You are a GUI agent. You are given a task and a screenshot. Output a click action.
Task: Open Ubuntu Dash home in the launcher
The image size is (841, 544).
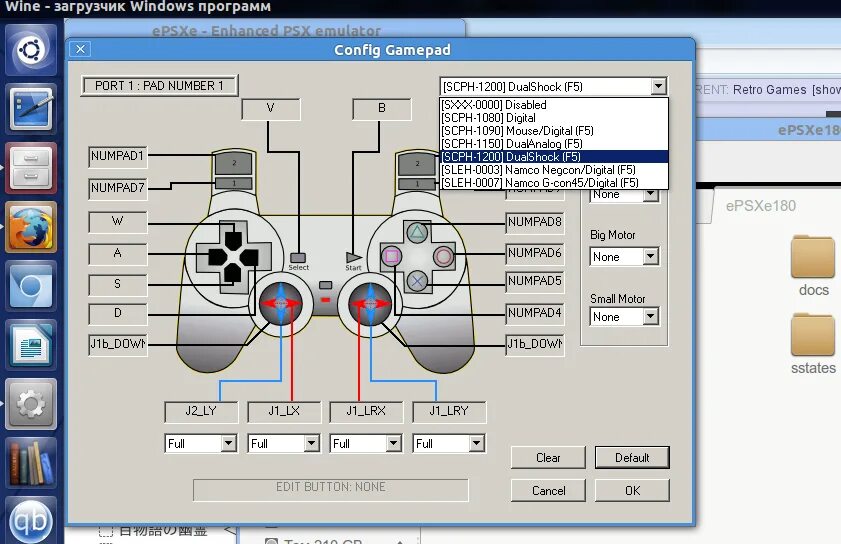tap(31, 50)
